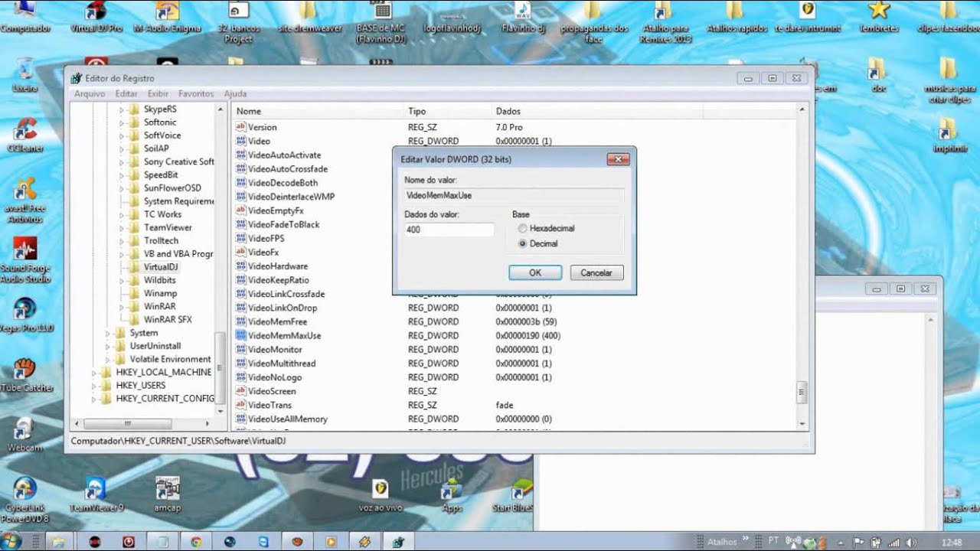The width and height of the screenshot is (980, 551).
Task: Open the CyberLink PowerDVD 8 icon
Action: [25, 499]
